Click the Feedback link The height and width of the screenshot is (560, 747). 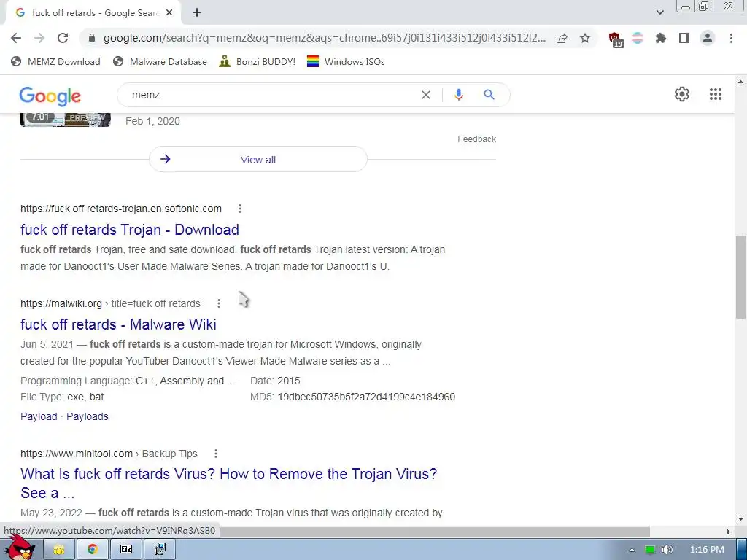tap(477, 139)
